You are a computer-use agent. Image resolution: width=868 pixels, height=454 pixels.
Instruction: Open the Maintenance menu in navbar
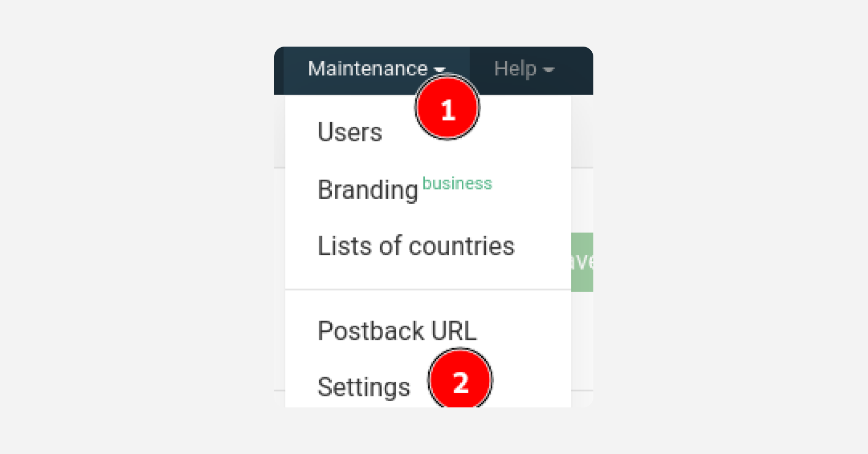coord(377,70)
